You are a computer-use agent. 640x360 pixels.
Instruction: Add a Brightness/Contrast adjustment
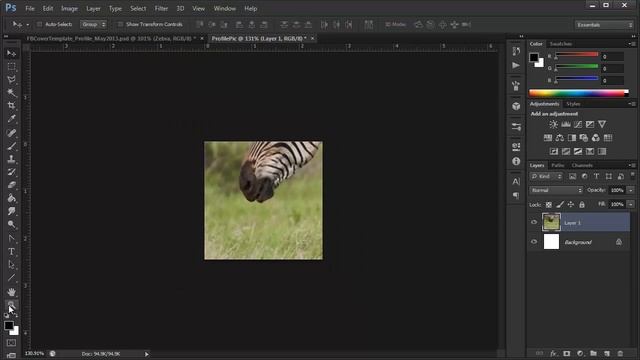pos(553,124)
